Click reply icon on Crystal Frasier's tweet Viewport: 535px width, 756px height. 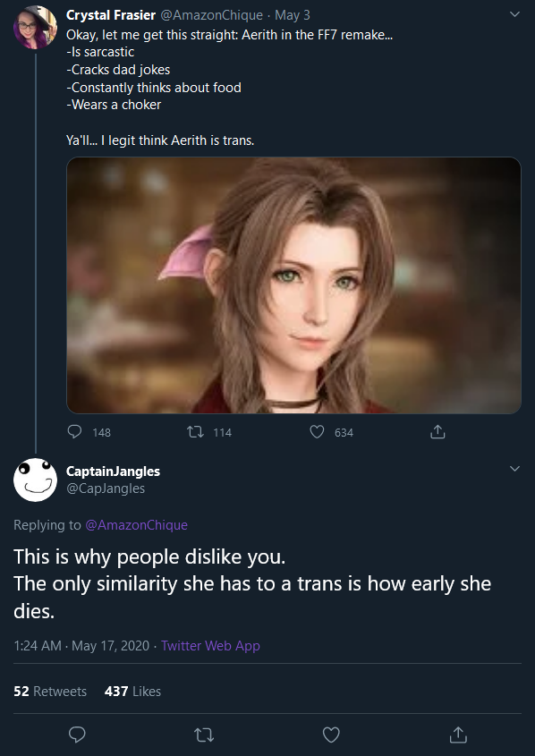74,431
